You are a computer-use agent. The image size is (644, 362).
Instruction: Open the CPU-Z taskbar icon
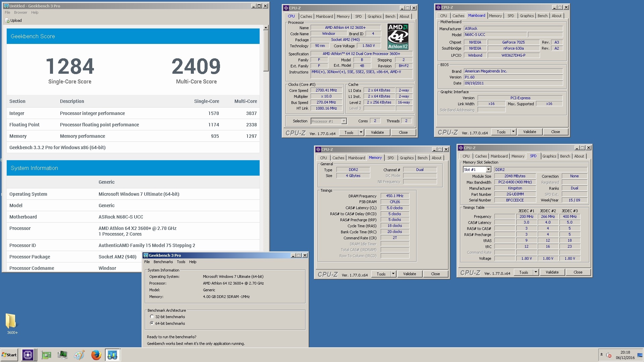[28, 355]
